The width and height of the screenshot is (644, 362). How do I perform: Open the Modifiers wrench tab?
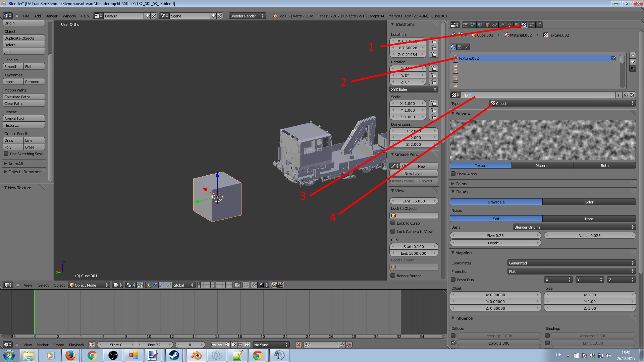coord(502,25)
